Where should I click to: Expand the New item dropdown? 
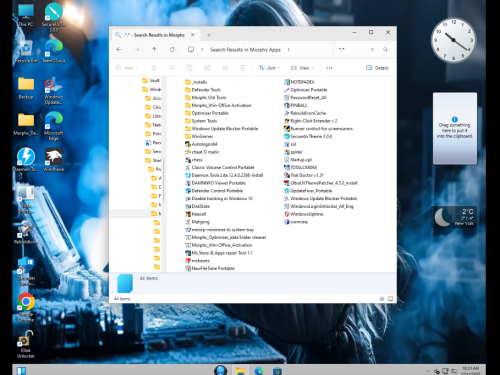coord(126,68)
